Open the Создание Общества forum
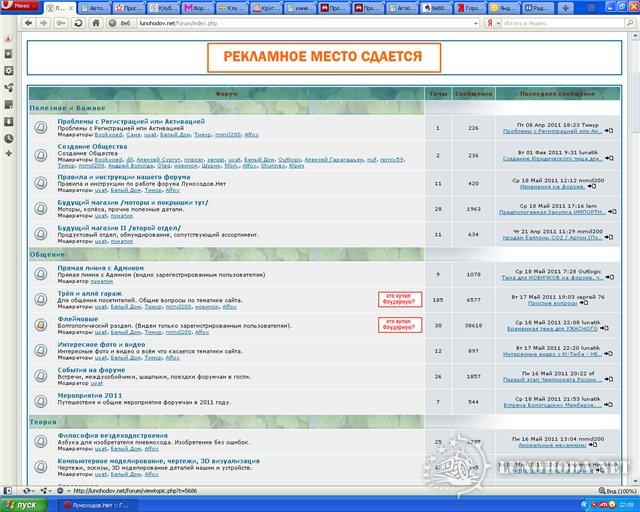The image size is (640, 512). 92,146
